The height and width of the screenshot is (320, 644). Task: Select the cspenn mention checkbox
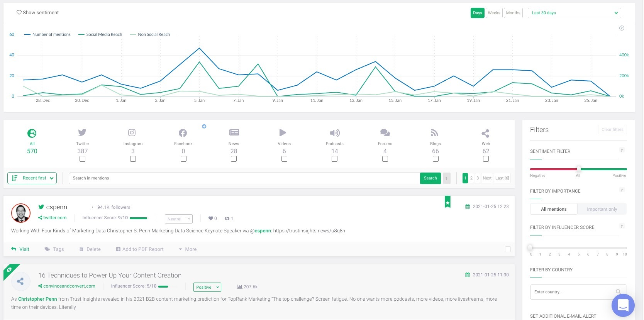tap(508, 249)
